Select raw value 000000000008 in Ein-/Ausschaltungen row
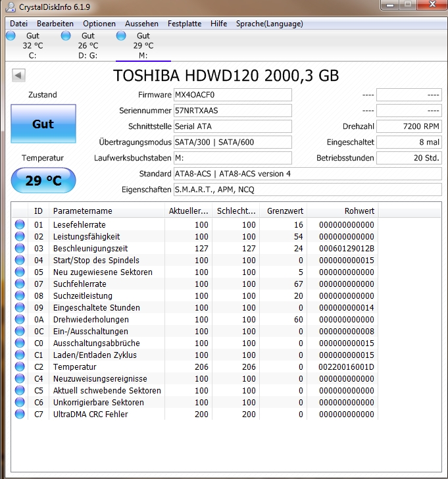 346,331
